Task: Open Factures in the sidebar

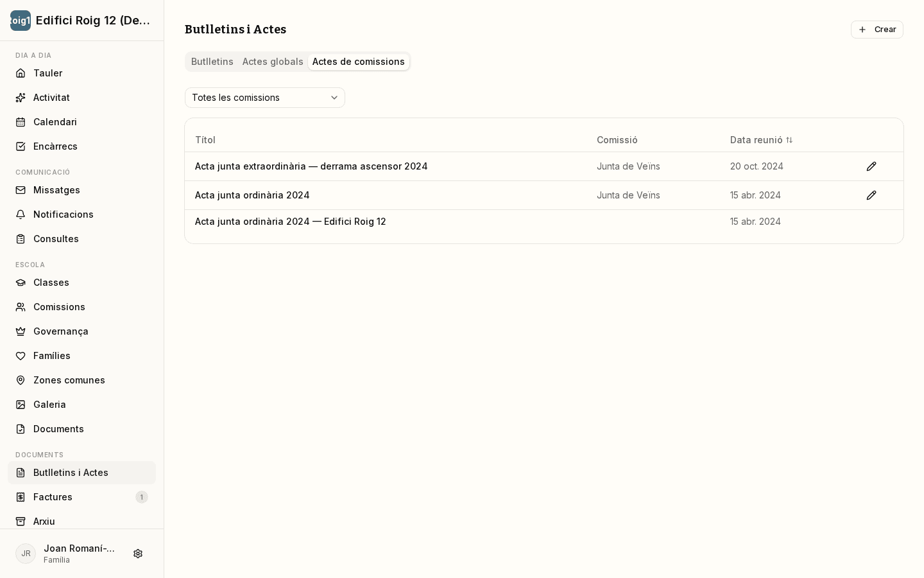Action: (x=81, y=497)
